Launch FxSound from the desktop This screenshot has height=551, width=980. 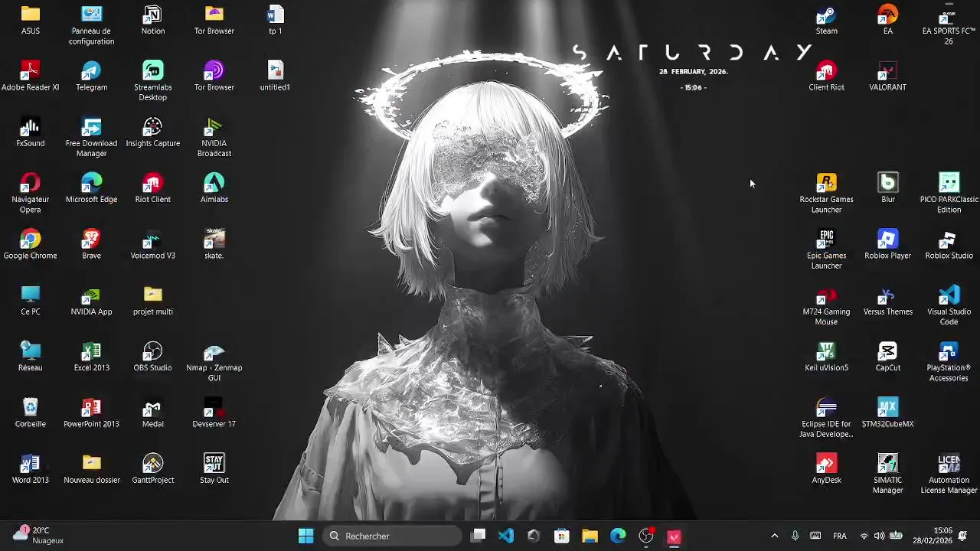[x=31, y=132]
